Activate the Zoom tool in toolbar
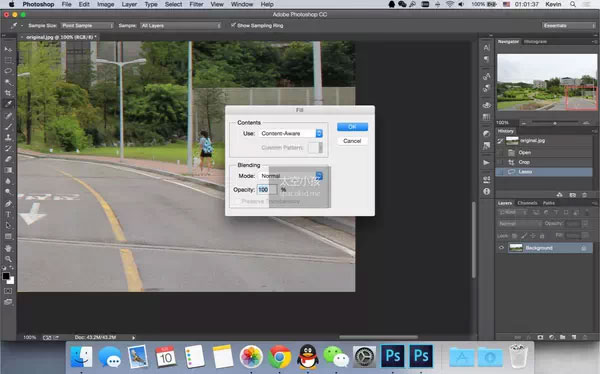The height and width of the screenshot is (374, 600). pos(8,259)
